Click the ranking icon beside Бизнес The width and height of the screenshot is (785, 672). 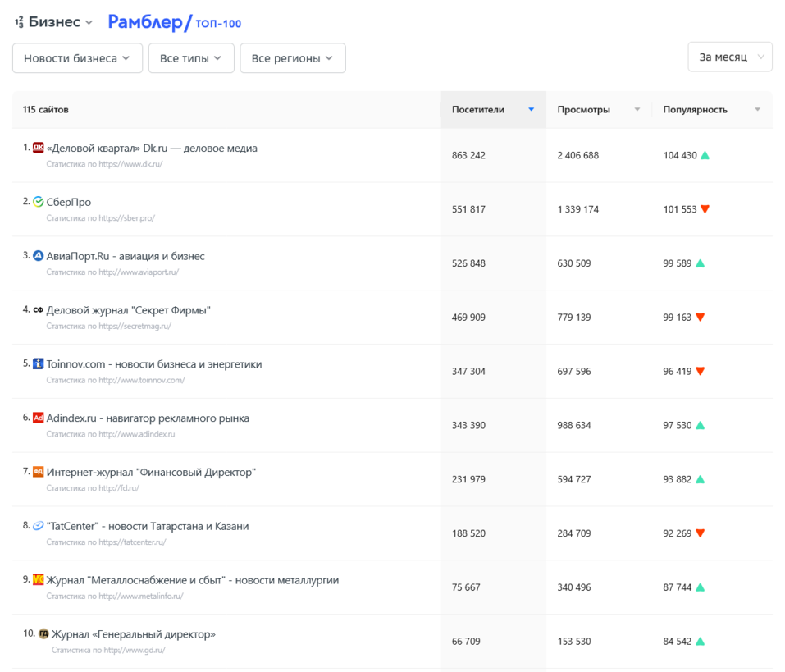pos(19,22)
